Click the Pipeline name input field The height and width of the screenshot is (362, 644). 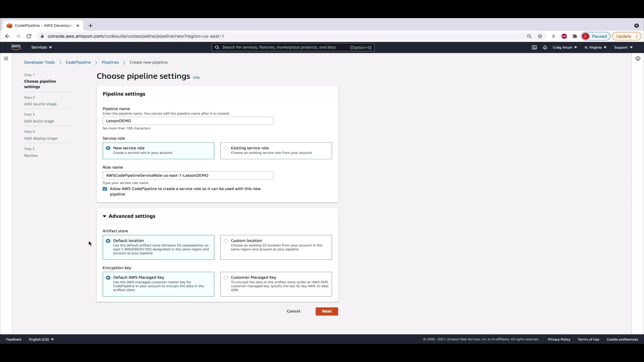pos(188,121)
